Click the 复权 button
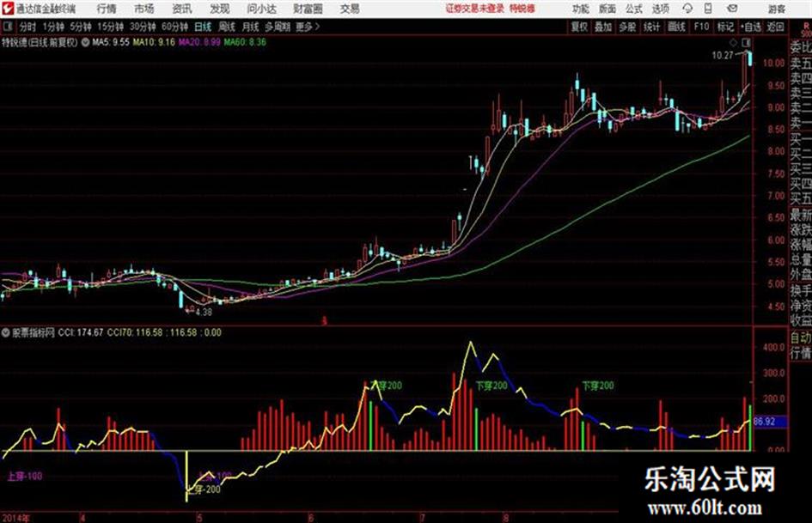812x523 pixels. (x=579, y=27)
